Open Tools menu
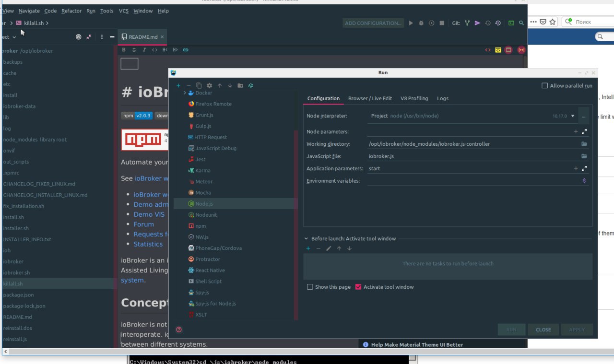This screenshot has height=364, width=614. [106, 11]
